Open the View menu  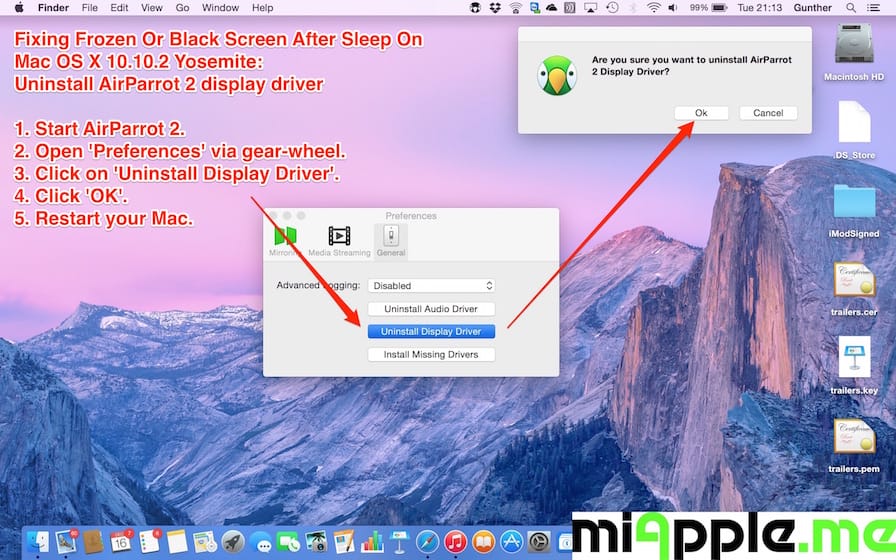pos(152,7)
